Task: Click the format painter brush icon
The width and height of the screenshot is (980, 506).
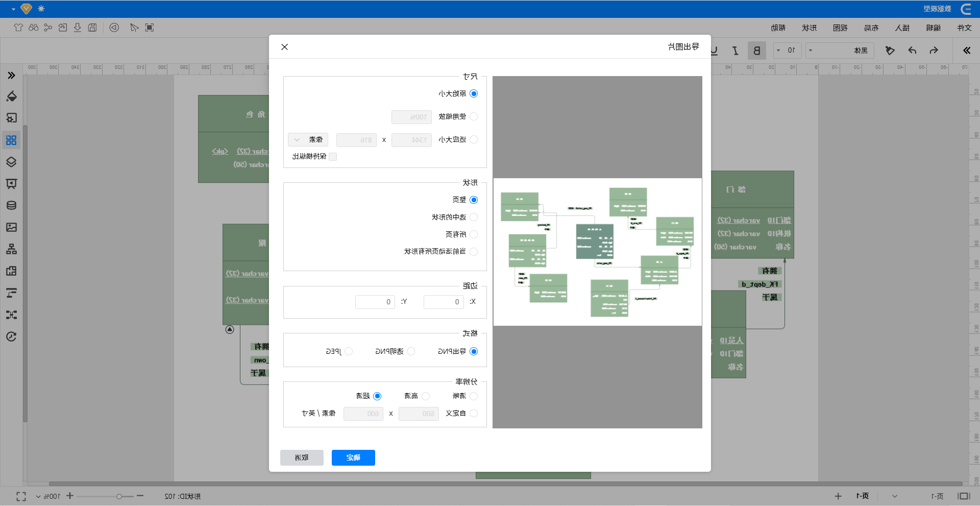Action: pos(890,51)
